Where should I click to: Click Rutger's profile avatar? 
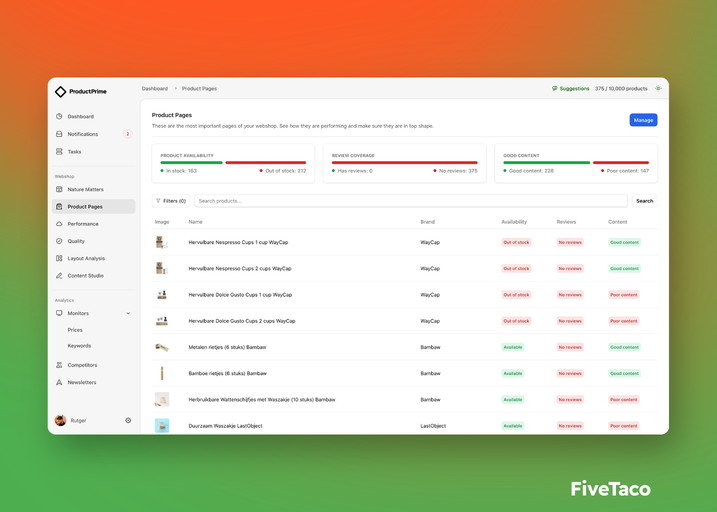[x=60, y=420]
